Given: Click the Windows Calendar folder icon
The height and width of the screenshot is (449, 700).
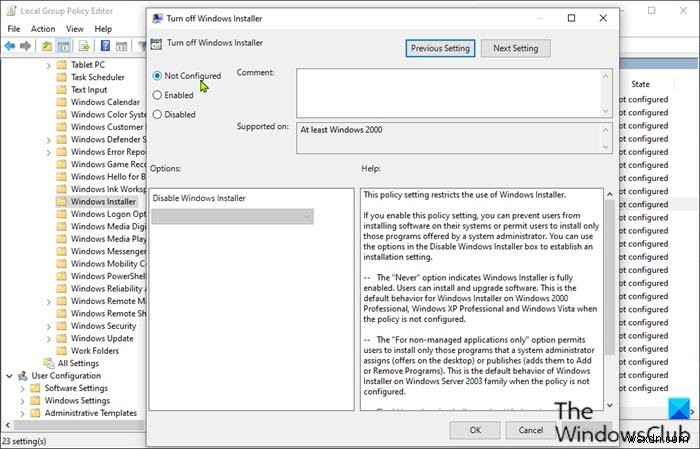Looking at the screenshot, I should tap(62, 102).
